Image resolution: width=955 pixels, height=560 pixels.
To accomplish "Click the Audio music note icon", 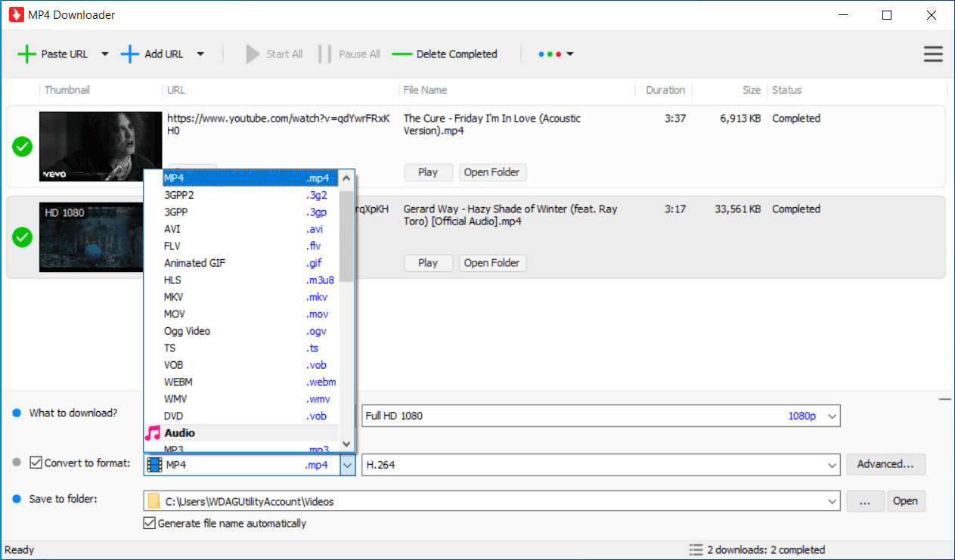I will click(x=153, y=432).
